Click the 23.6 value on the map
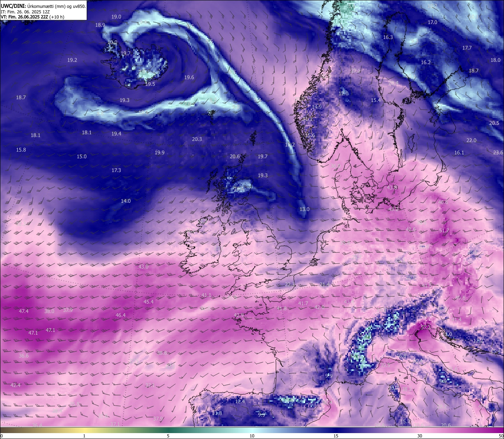Image resolution: width=504 pixels, height=439 pixels. pyautogui.click(x=498, y=152)
